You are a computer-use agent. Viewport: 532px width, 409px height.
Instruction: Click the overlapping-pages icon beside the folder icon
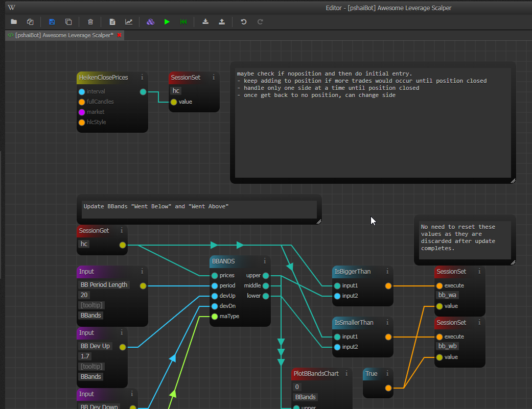click(x=30, y=21)
